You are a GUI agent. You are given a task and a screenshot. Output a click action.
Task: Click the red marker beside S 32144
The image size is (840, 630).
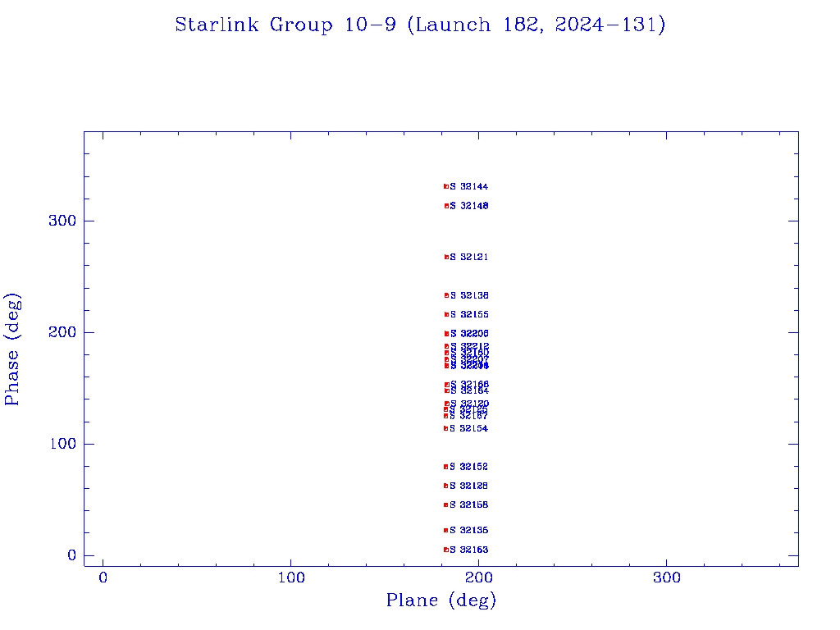(x=446, y=186)
